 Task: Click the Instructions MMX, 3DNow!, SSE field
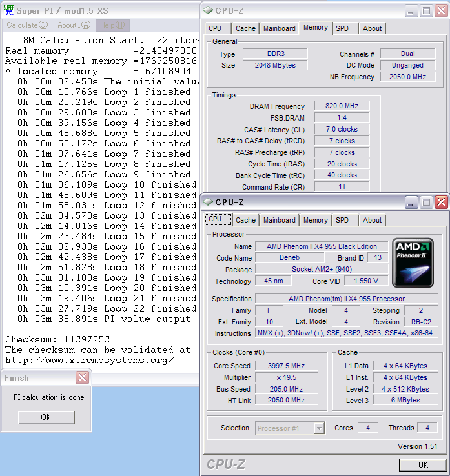pos(347,333)
